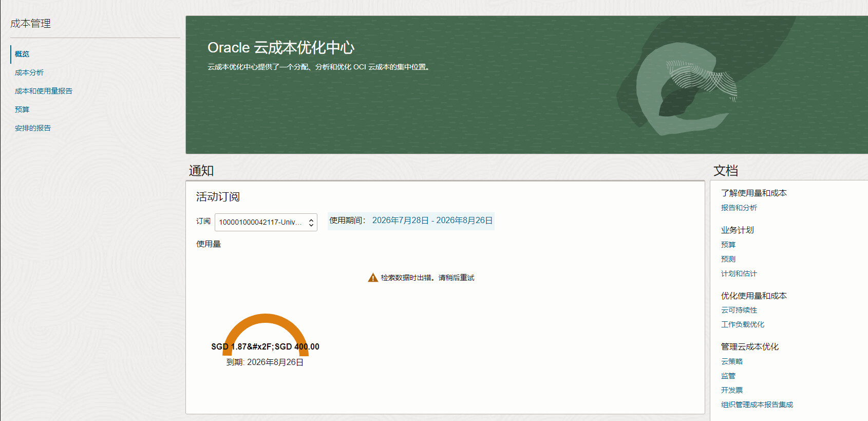Image resolution: width=868 pixels, height=421 pixels.
Task: Open the 报告和分析 documentation link
Action: [739, 208]
